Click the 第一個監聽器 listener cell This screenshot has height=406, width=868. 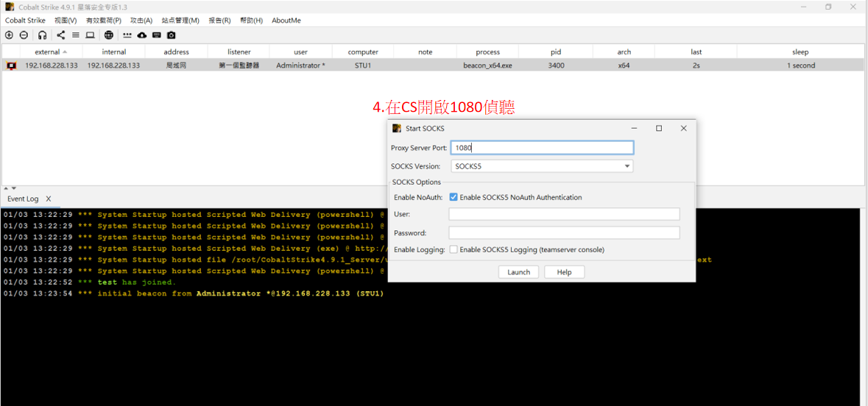[239, 65]
